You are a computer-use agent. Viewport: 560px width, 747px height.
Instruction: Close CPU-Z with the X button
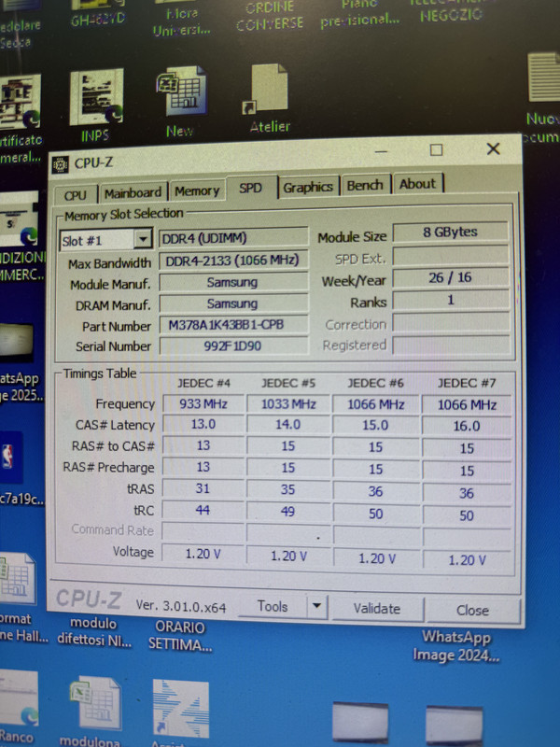coord(494,149)
